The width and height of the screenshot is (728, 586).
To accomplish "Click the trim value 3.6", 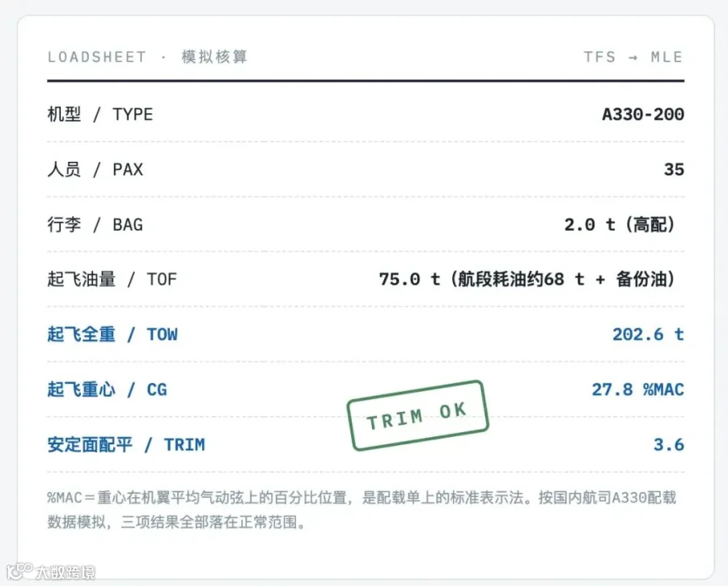I will tap(669, 444).
